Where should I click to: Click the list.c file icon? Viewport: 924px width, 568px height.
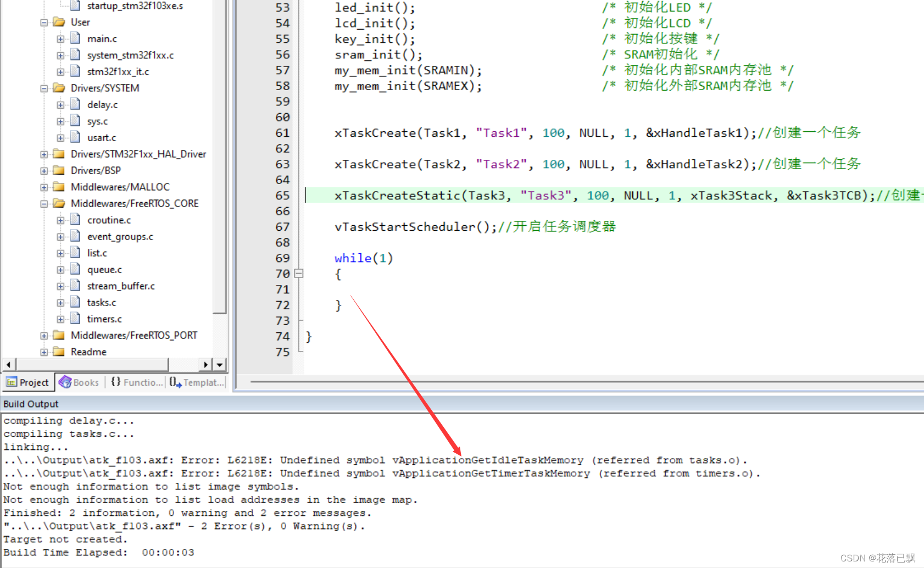tap(76, 253)
